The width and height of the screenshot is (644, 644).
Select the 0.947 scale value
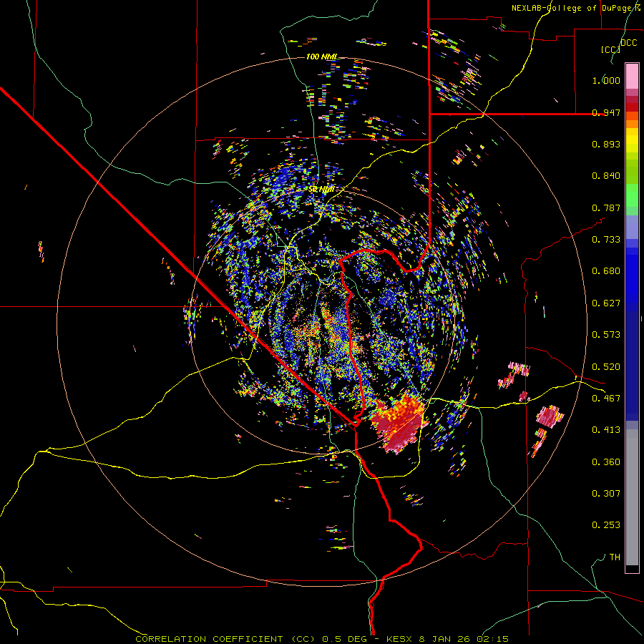pyautogui.click(x=606, y=112)
